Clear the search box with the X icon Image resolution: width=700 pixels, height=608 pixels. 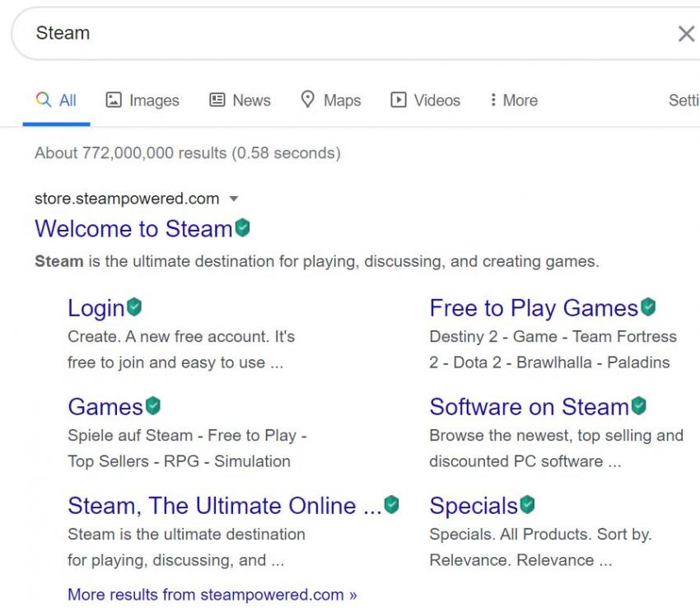(686, 34)
